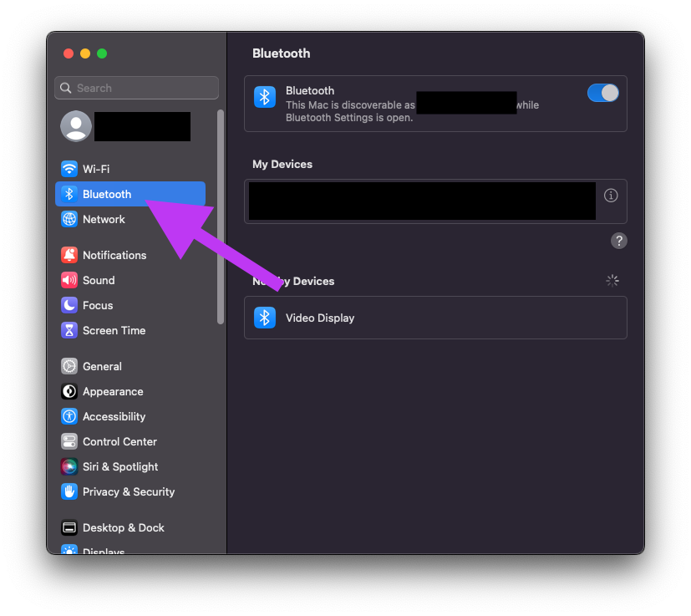The width and height of the screenshot is (691, 616).
Task: Open Accessibility settings
Action: pos(130,416)
